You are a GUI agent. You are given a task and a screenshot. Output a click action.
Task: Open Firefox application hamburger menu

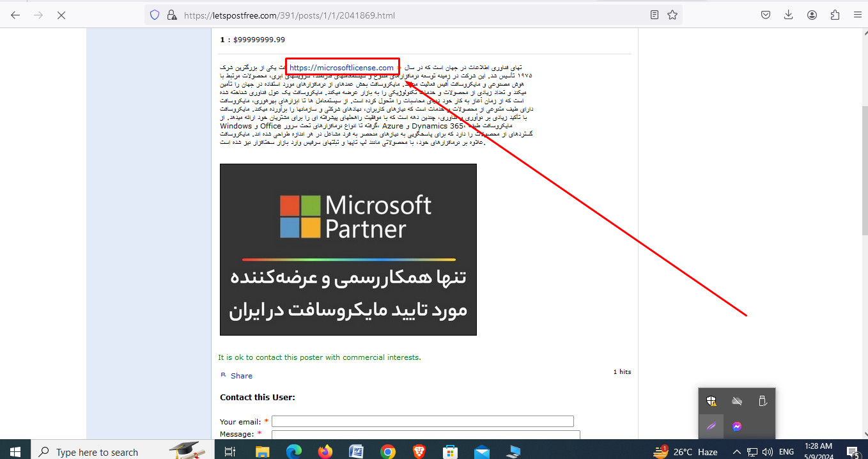(x=858, y=15)
